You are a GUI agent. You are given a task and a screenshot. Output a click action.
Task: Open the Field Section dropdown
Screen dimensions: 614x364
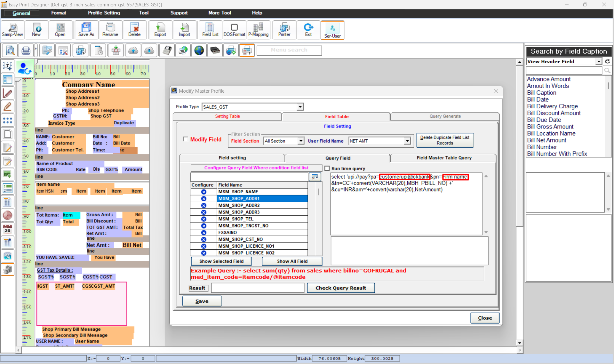click(300, 141)
